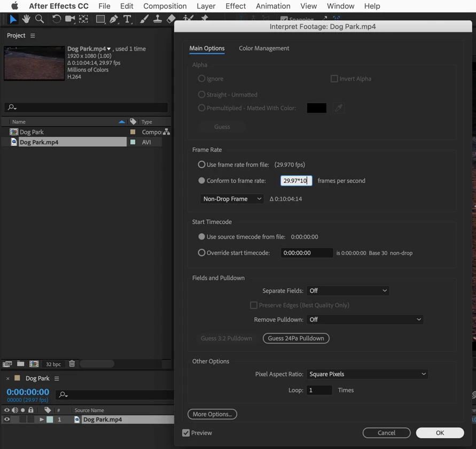Toggle the Invert Alpha checkbox
The width and height of the screenshot is (476, 449).
[x=334, y=79]
